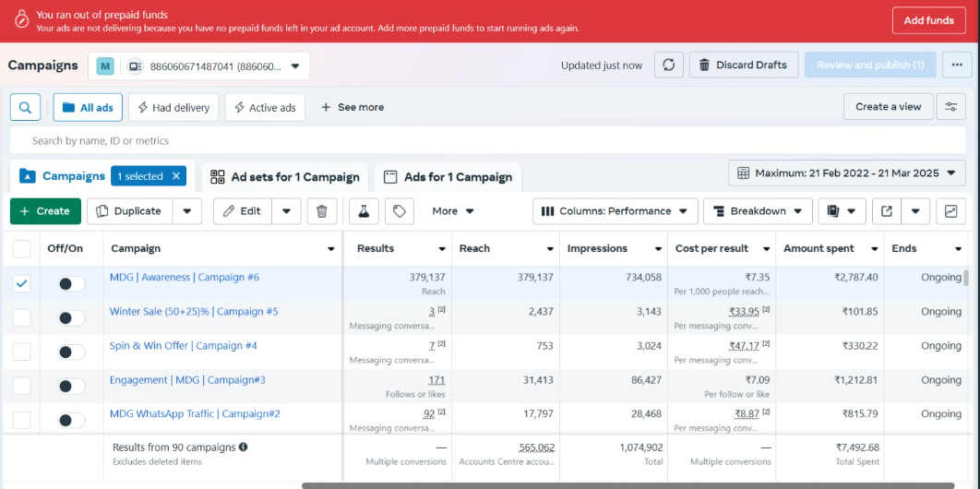Open Engagement | MDG | Campaign#3 link
This screenshot has width=980, height=489.
pos(187,380)
